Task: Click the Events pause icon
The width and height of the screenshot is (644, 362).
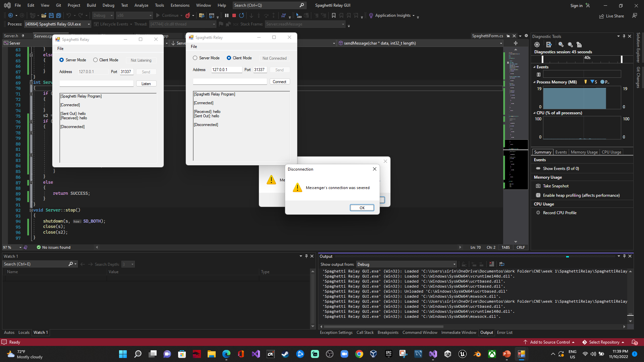Action: coord(539,74)
